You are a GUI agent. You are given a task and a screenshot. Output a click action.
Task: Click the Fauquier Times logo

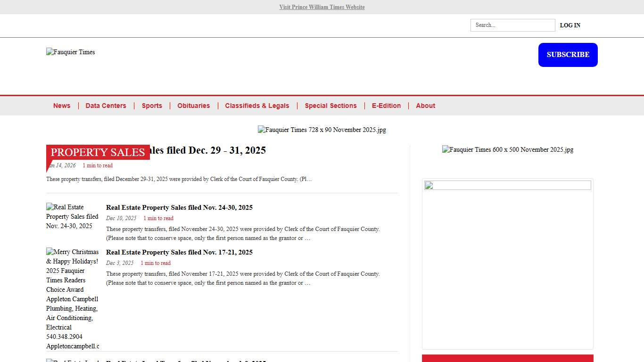[70, 52]
